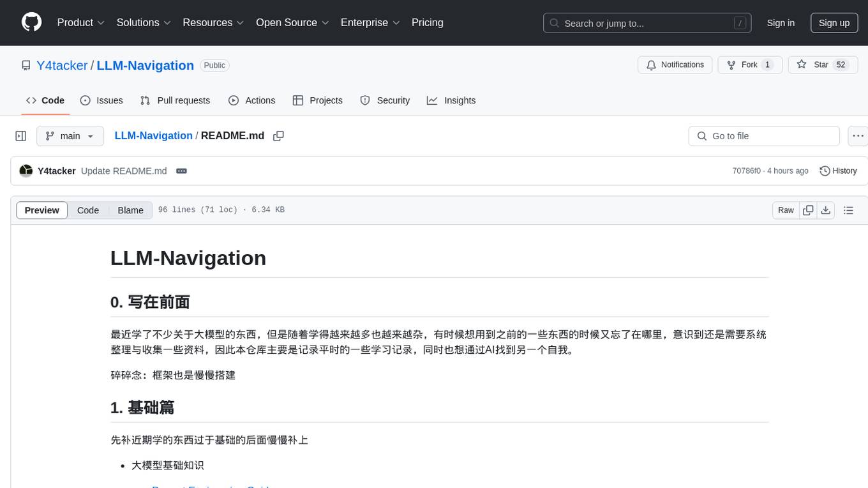Open the Update README.md commit message
Image resolution: width=868 pixels, height=488 pixels.
(x=124, y=171)
